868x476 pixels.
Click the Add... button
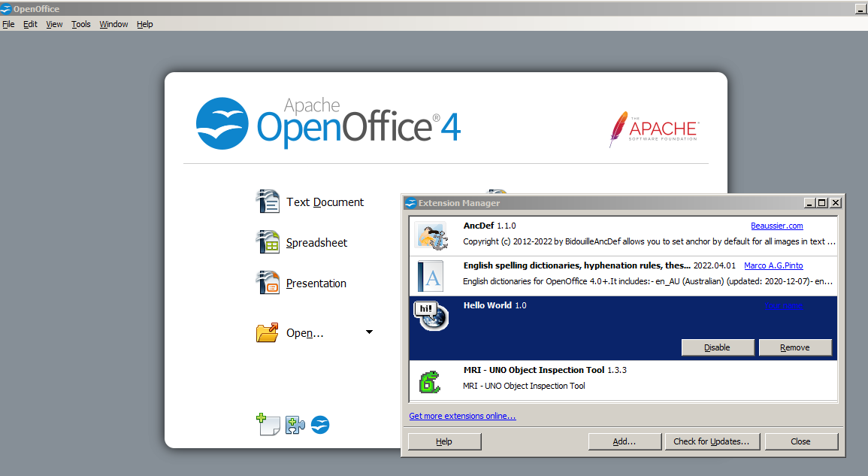point(625,441)
